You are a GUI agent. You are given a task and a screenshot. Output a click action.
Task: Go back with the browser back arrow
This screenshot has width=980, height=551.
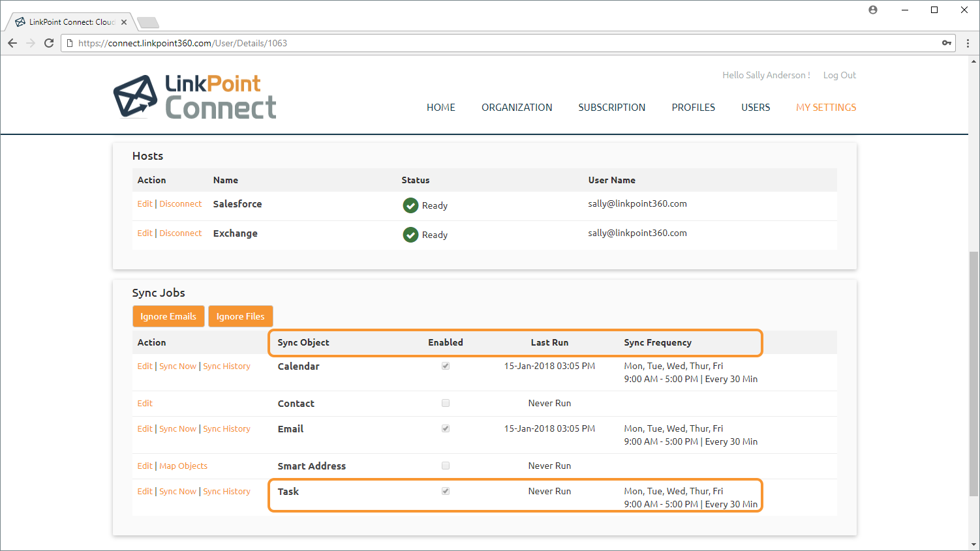(x=12, y=43)
